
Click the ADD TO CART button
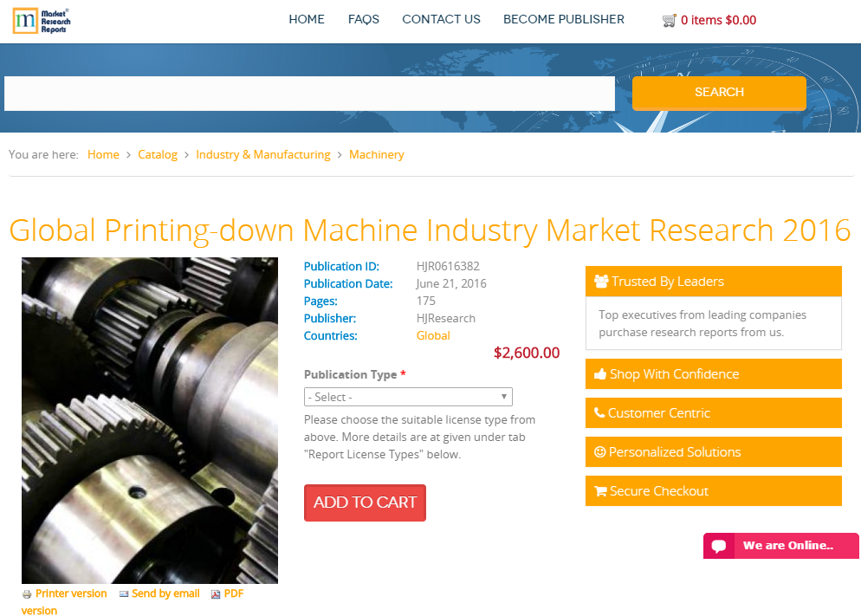pyautogui.click(x=366, y=503)
